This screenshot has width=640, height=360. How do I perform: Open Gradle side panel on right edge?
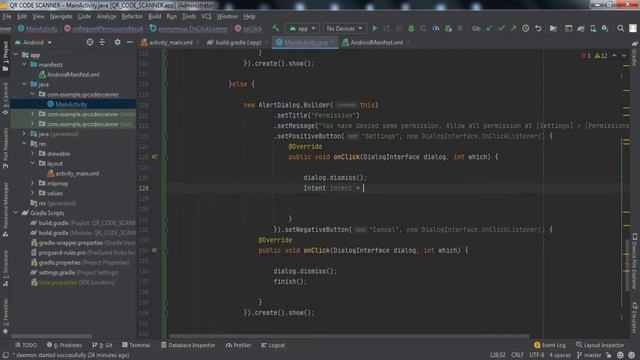point(635,53)
